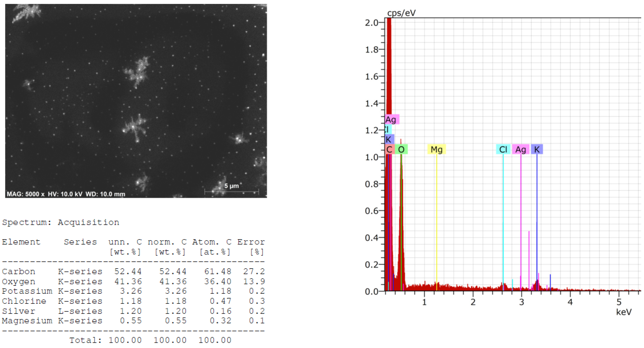This screenshot has width=644, height=348.
Task: Click the Total row of the table
Action: coord(150,340)
